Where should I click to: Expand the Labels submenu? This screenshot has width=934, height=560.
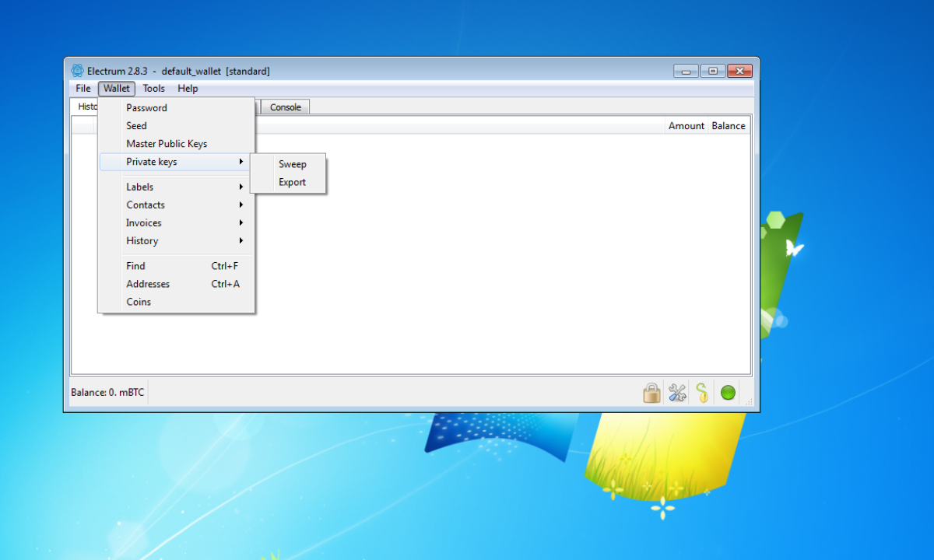tap(139, 187)
